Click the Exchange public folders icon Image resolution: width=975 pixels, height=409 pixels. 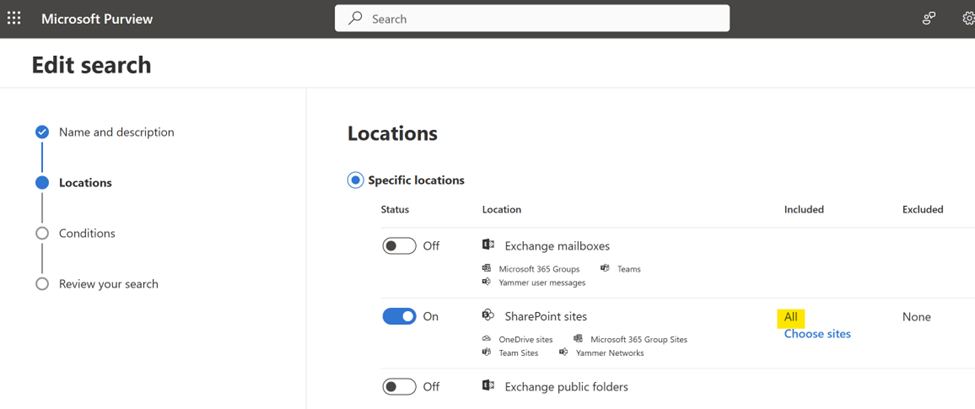pyautogui.click(x=488, y=386)
